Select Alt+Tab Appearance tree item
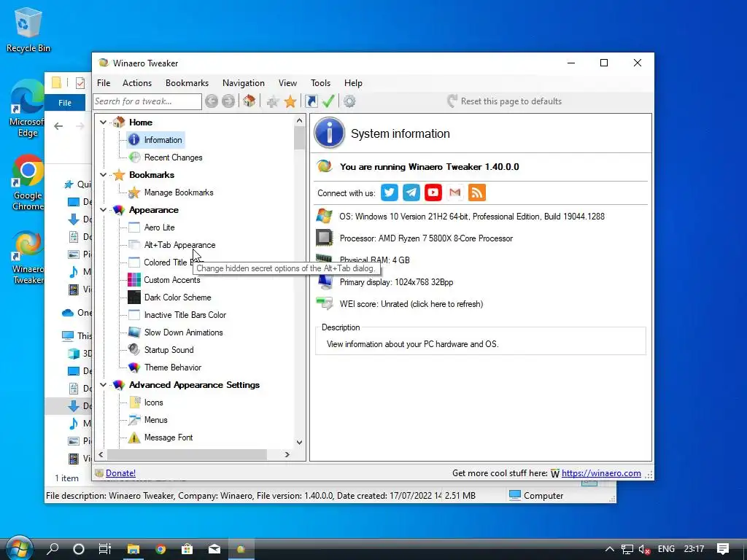Screen dimensions: 747x560 coord(179,245)
